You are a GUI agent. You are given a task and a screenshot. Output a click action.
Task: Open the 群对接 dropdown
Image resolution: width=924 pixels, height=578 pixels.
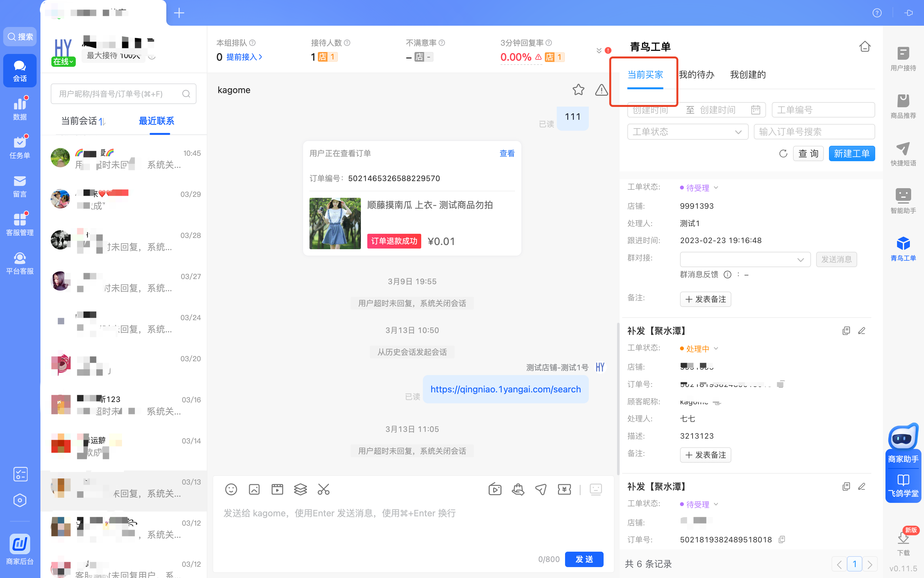tap(745, 259)
